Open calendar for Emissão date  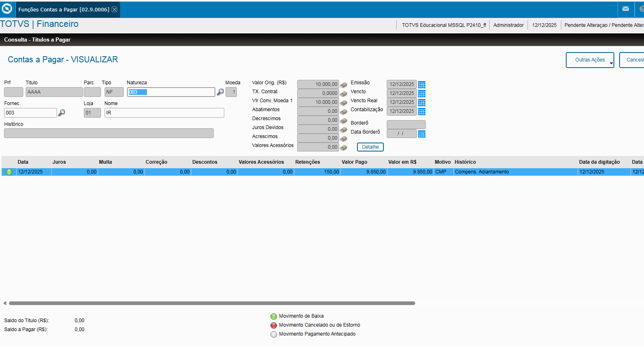(422, 85)
